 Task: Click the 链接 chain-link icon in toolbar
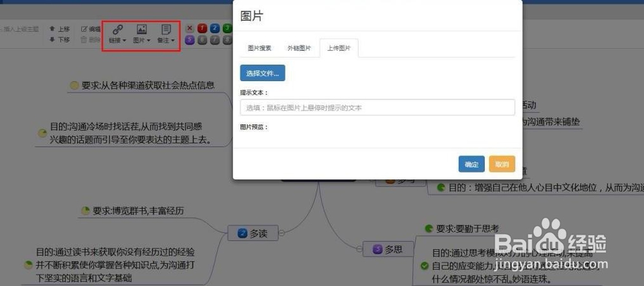118,29
